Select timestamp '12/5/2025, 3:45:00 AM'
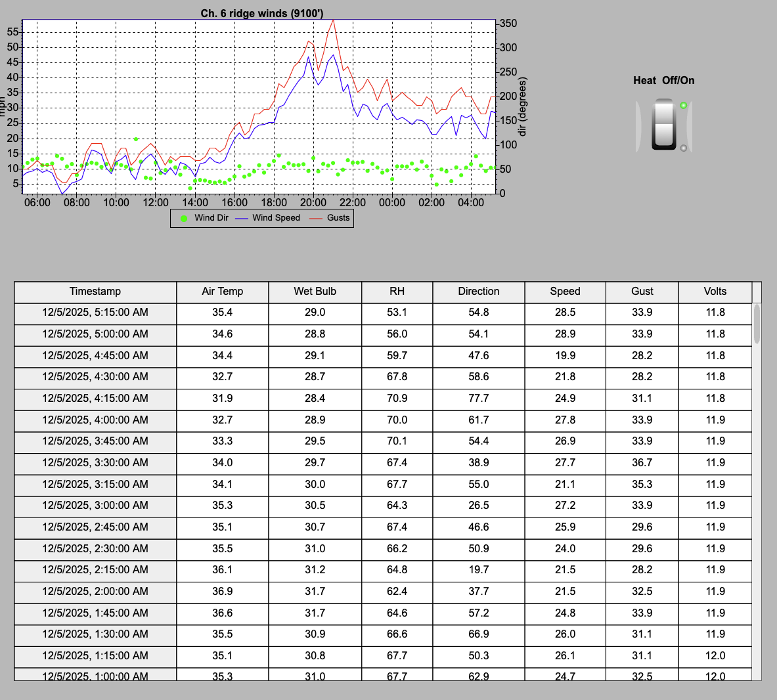777x700 pixels. point(95,441)
